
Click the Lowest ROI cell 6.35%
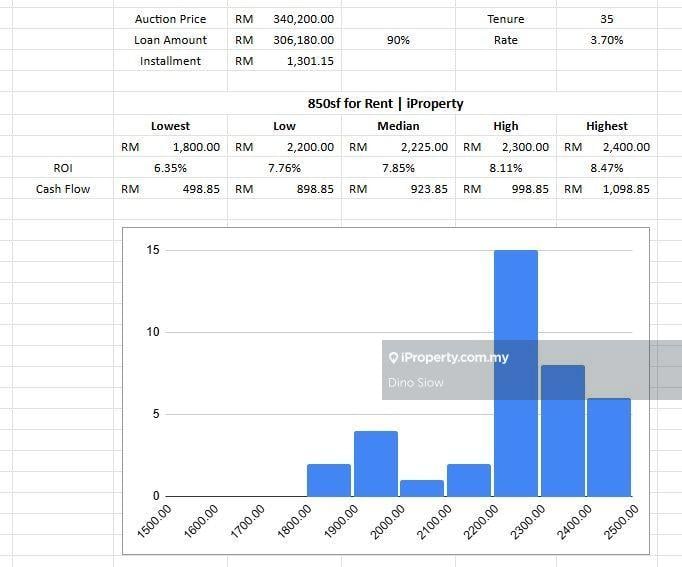tap(170, 168)
